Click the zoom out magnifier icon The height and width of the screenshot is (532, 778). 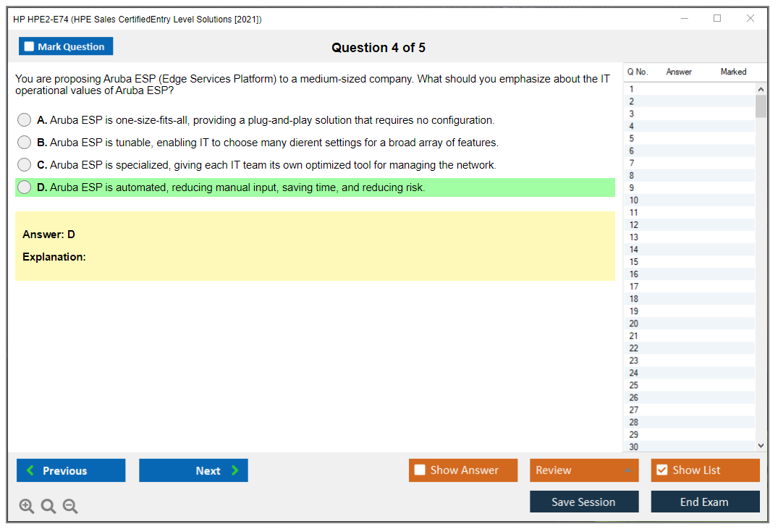point(70,507)
